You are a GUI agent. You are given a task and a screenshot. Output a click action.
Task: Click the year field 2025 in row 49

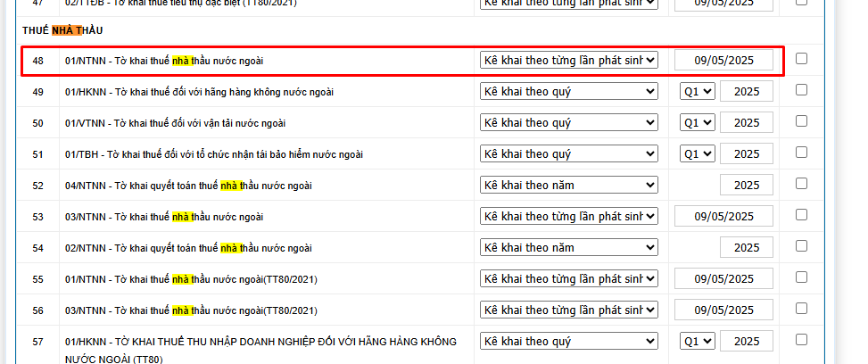[x=746, y=91]
